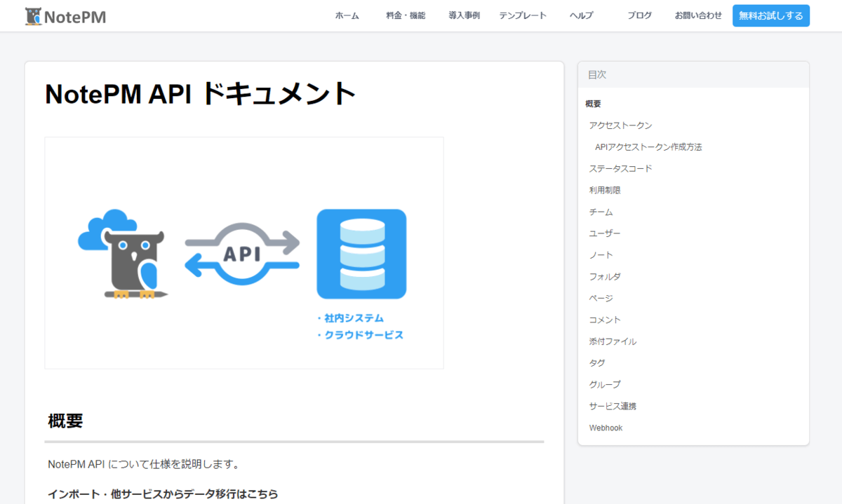842x504 pixels.
Task: Navigate to the ステータスコード section
Action: pos(621,168)
